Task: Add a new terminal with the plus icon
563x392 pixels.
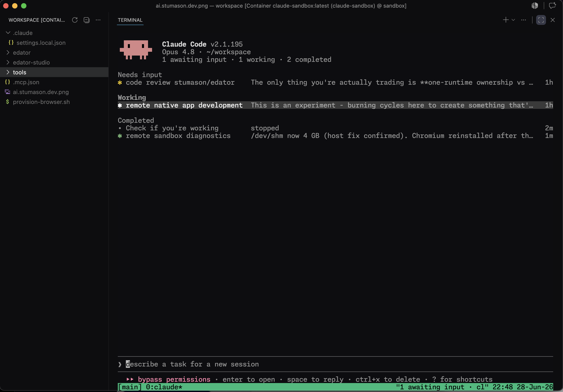Action: tap(506, 20)
